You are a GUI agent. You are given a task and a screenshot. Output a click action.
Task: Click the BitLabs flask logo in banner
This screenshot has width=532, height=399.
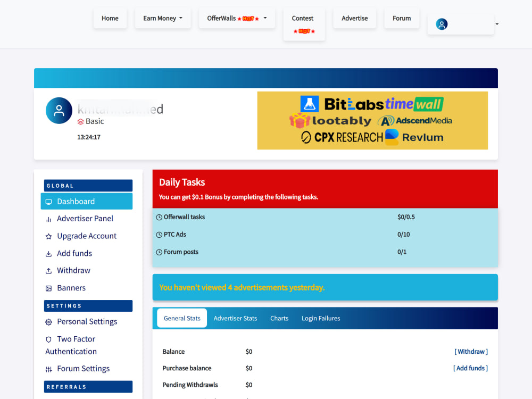(x=310, y=104)
